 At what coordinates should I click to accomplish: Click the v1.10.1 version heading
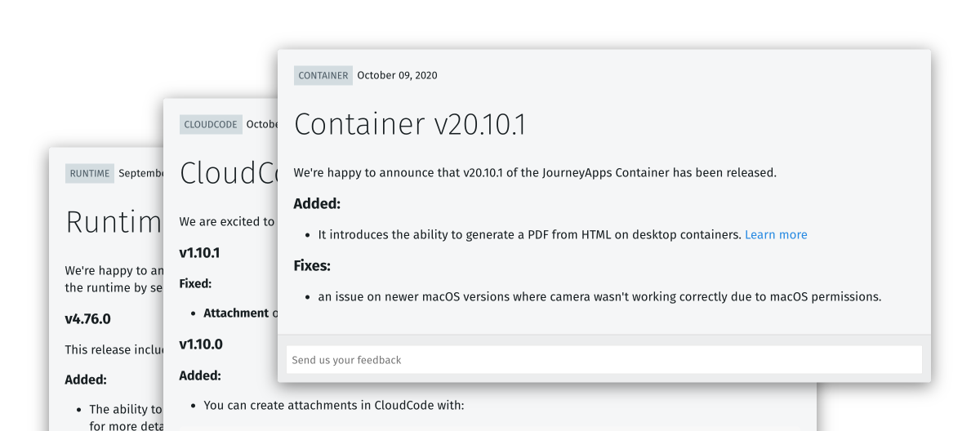pyautogui.click(x=199, y=253)
